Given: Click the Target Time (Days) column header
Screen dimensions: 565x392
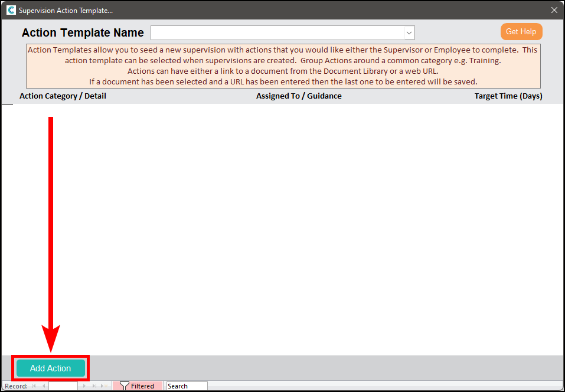Looking at the screenshot, I should (x=508, y=96).
